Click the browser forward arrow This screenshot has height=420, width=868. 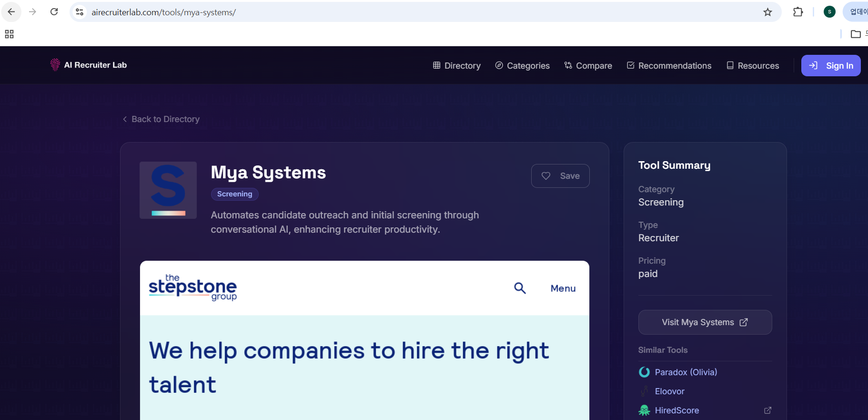click(x=32, y=12)
